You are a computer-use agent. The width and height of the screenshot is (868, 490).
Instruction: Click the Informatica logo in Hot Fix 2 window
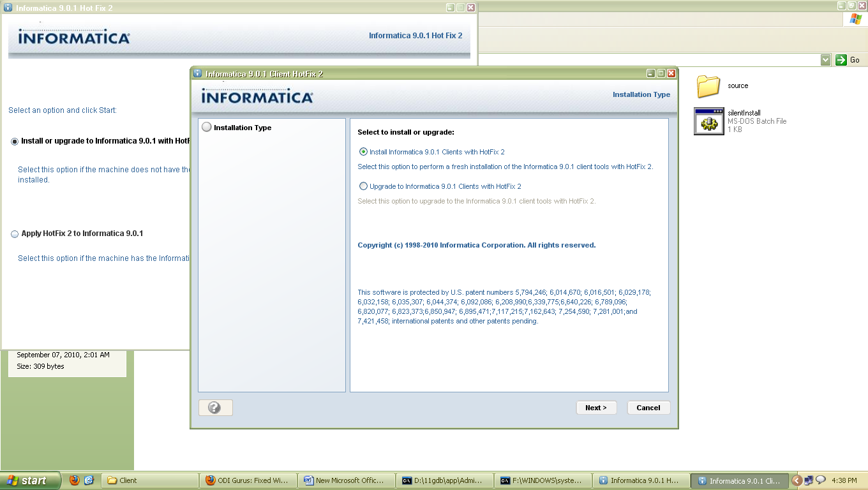74,38
